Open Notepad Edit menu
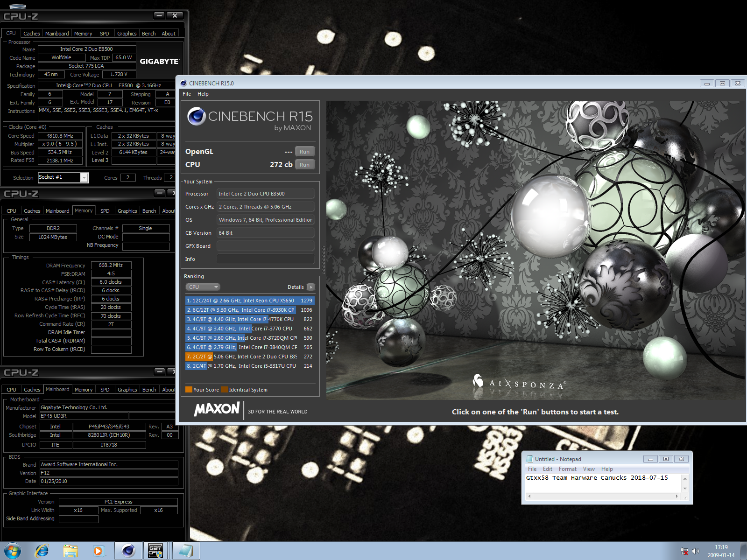The image size is (747, 560). (548, 469)
